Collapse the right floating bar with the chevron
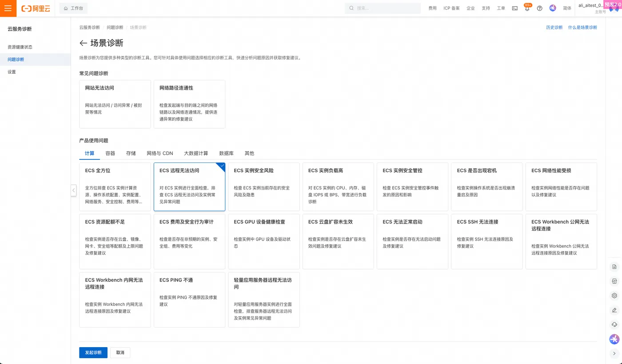Image resolution: width=622 pixels, height=364 pixels. coord(614,354)
